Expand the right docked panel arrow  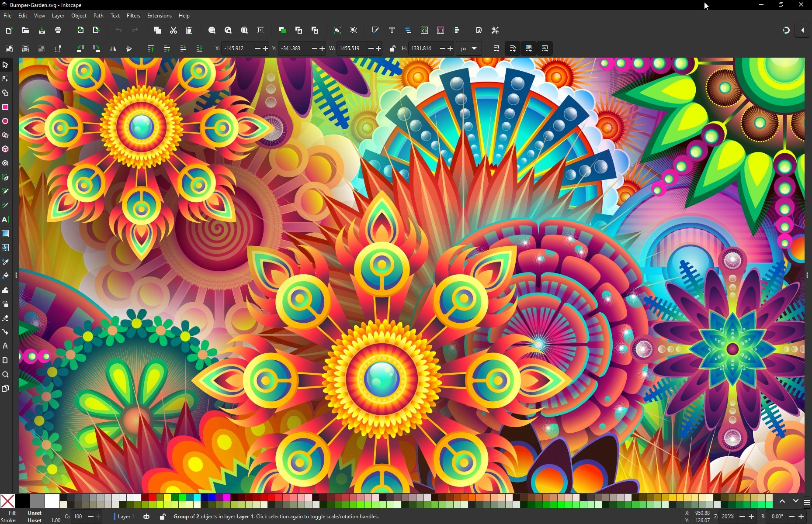coord(802,30)
